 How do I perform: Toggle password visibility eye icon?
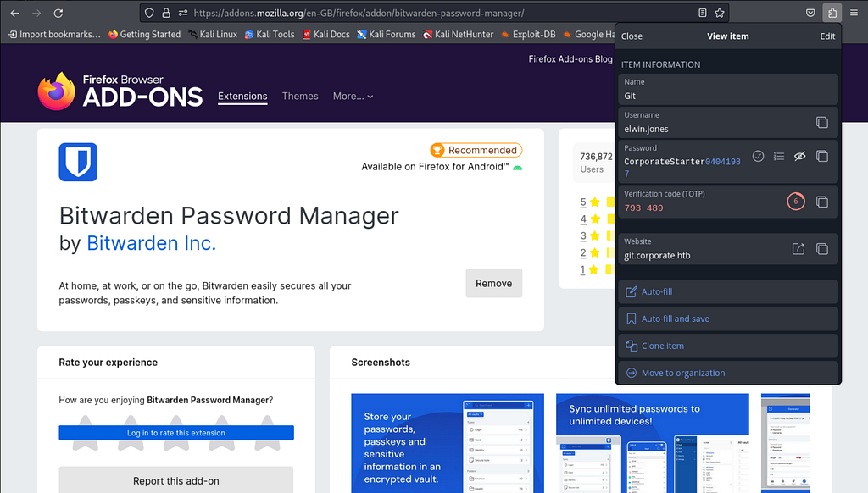800,157
